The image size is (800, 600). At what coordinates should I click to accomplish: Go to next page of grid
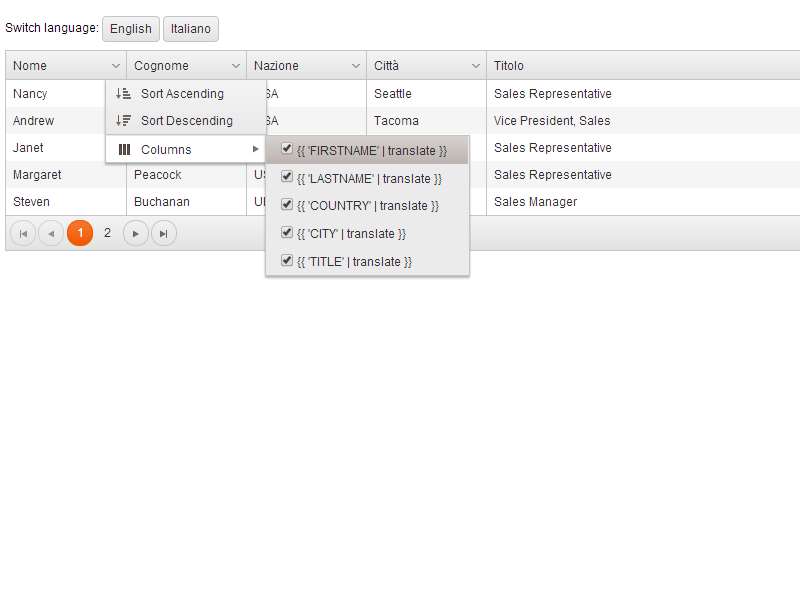(136, 233)
